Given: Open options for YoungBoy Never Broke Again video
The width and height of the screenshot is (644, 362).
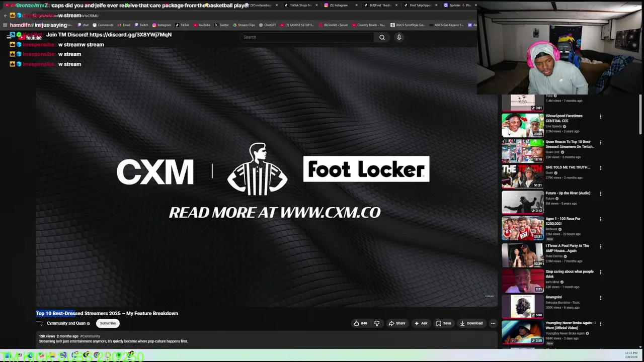Looking at the screenshot, I should (600, 323).
